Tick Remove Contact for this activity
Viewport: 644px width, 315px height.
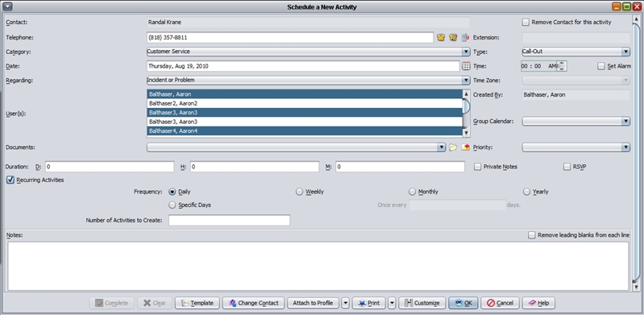(x=526, y=23)
